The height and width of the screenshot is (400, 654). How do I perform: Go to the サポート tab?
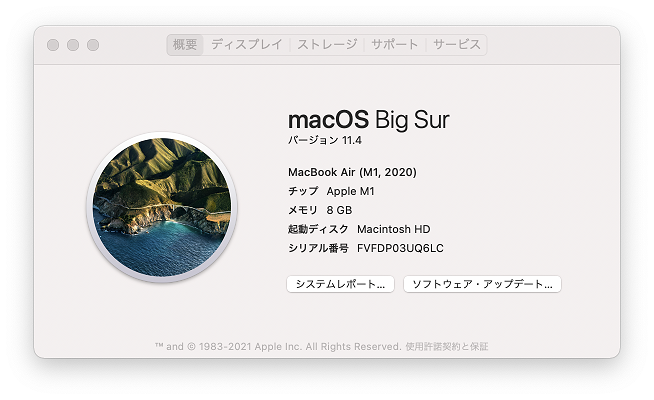pyautogui.click(x=395, y=45)
